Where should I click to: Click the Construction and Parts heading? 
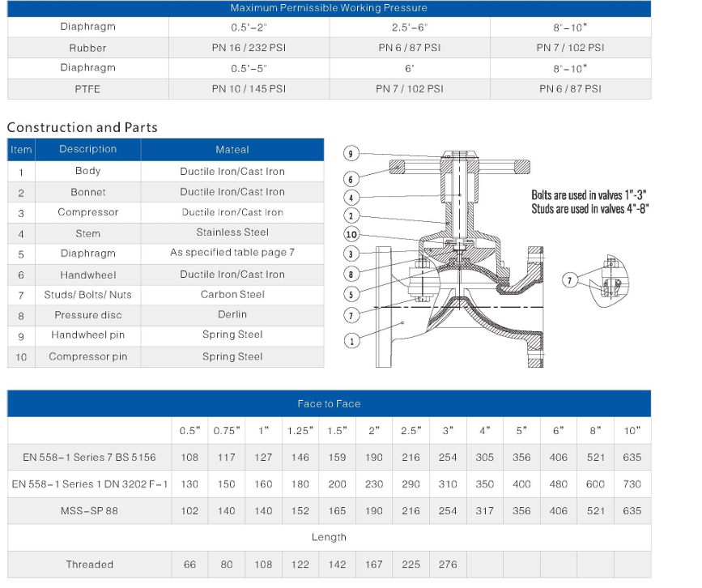82,127
